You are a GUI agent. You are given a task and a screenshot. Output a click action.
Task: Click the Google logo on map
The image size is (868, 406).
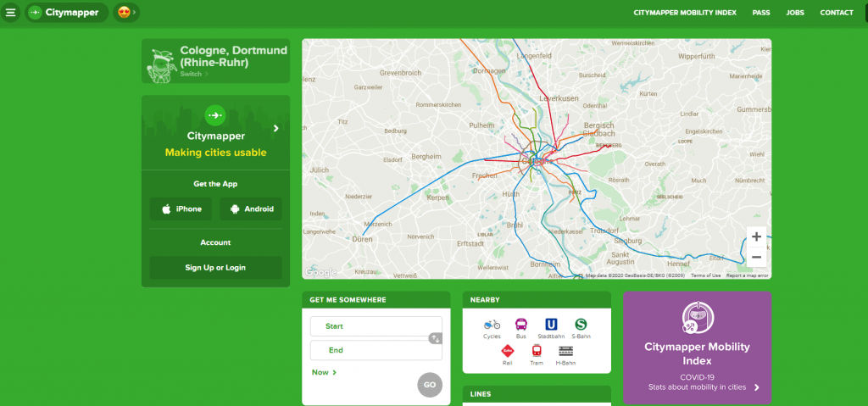[x=320, y=272]
